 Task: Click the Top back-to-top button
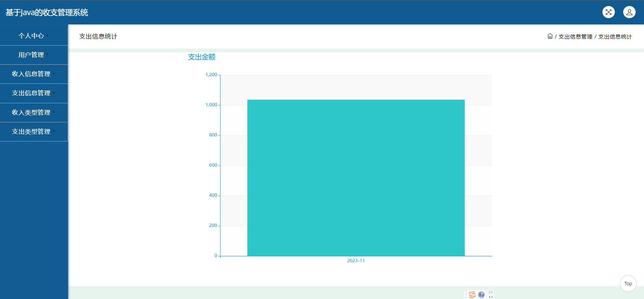pyautogui.click(x=628, y=284)
